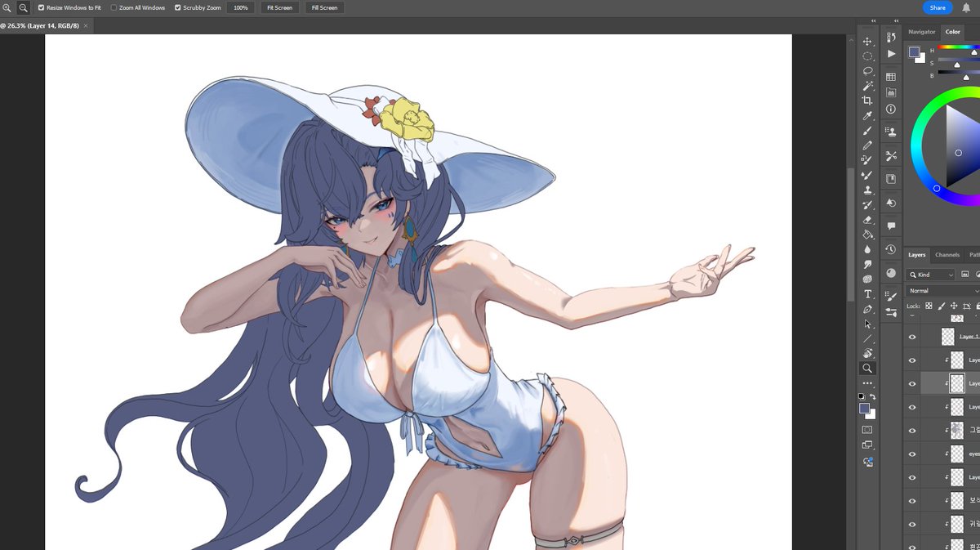Screen dimensions: 980x550
Task: Filter layers by pixel layers icon
Action: click(964, 275)
